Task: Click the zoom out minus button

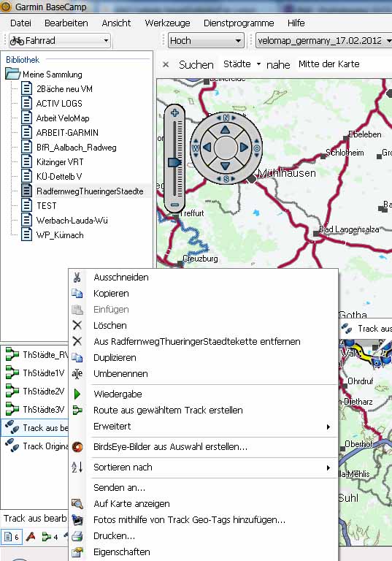Action: pos(174,205)
